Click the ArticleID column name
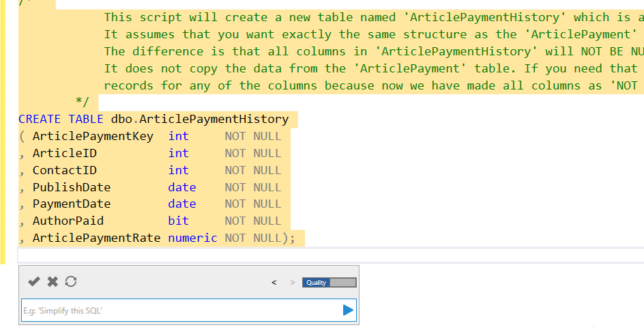This screenshot has width=644, height=332. [64, 153]
